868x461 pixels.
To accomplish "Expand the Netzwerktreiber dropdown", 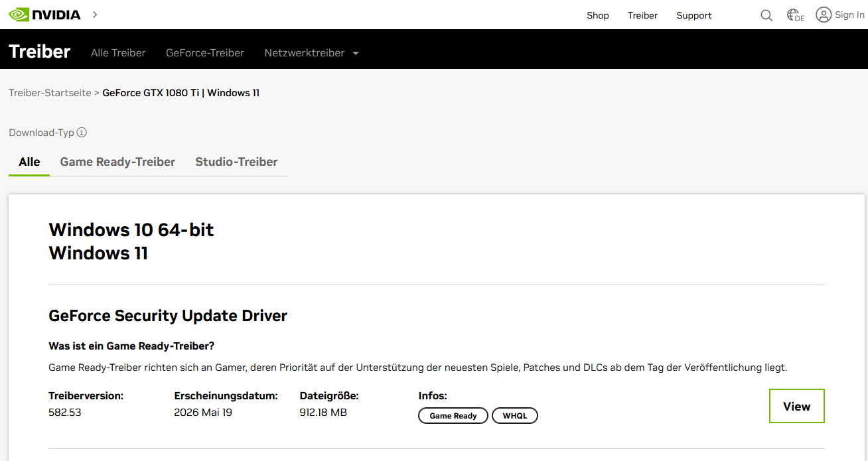I will [311, 52].
